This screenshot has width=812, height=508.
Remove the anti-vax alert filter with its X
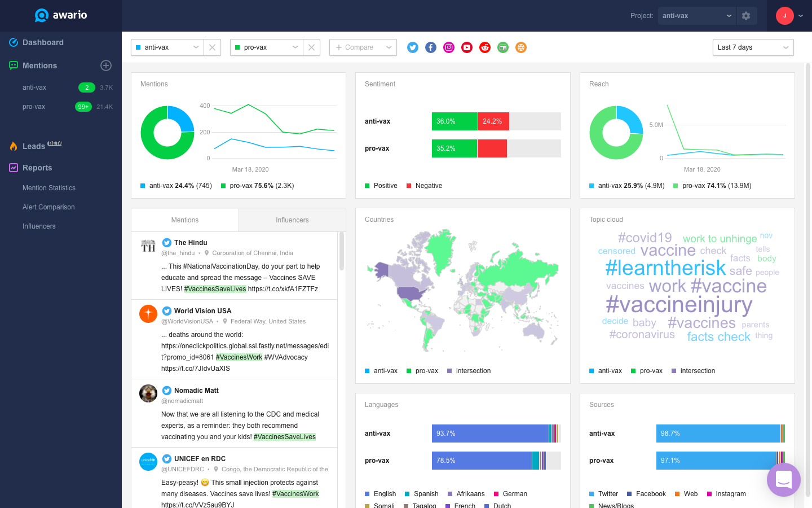[212, 47]
